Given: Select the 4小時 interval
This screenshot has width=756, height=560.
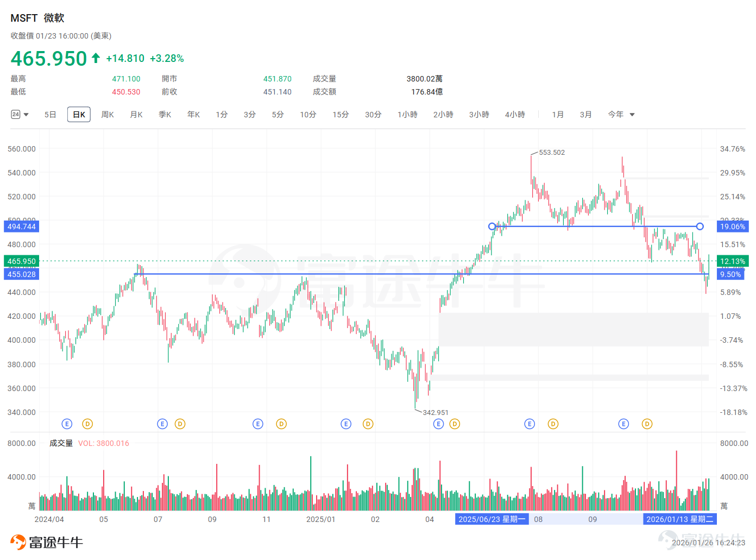Looking at the screenshot, I should click(x=515, y=115).
